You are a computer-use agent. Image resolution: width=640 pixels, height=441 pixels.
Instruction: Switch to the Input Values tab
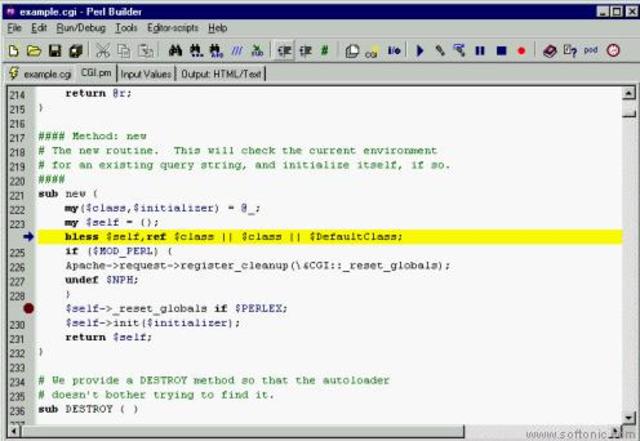[x=146, y=74]
